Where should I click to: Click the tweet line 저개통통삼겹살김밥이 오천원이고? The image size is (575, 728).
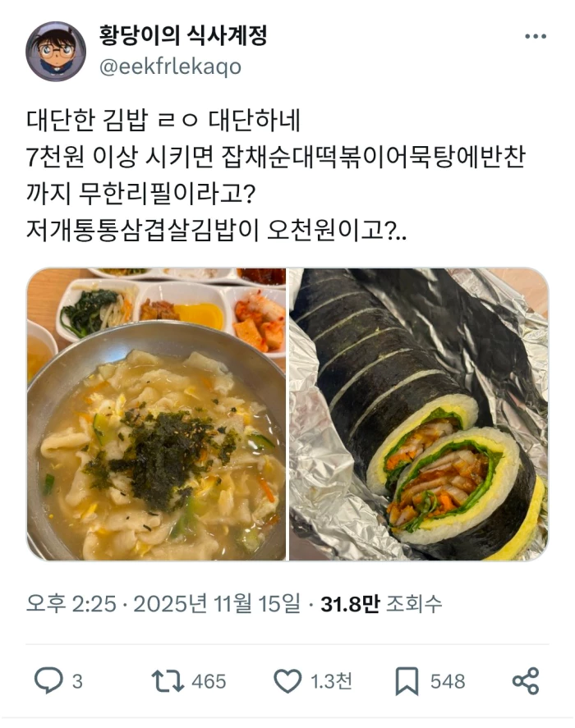tap(216, 230)
